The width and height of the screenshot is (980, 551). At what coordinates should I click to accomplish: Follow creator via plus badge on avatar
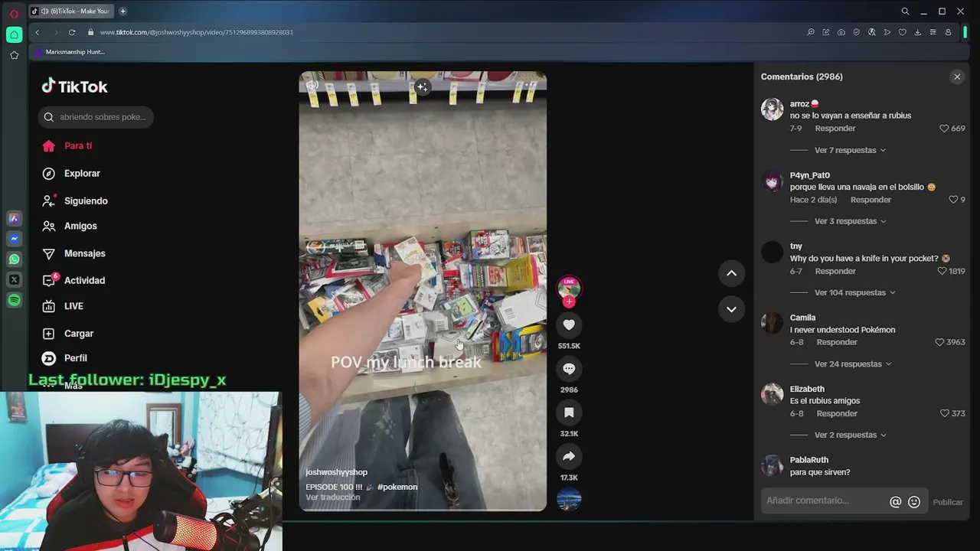pyautogui.click(x=569, y=302)
